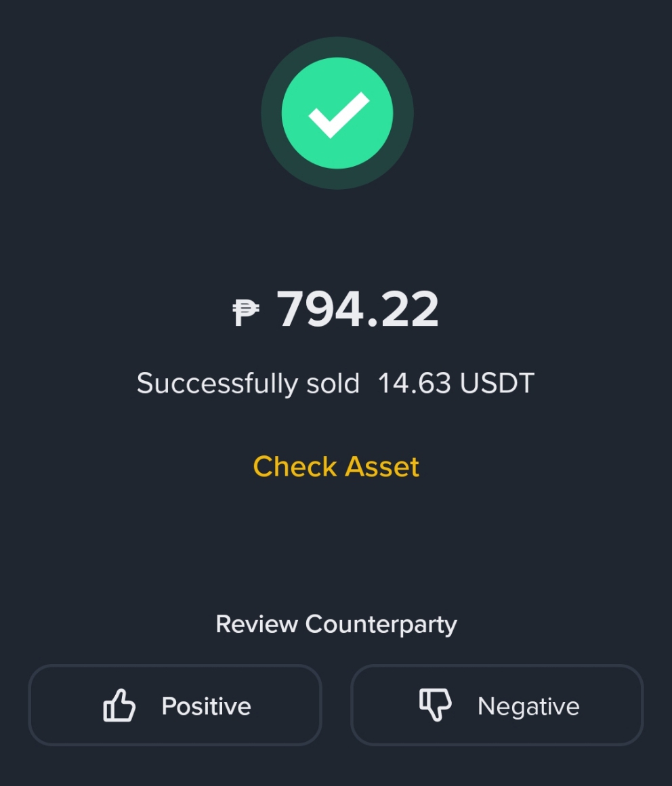Click the 'Negative' label text

pos(528,707)
